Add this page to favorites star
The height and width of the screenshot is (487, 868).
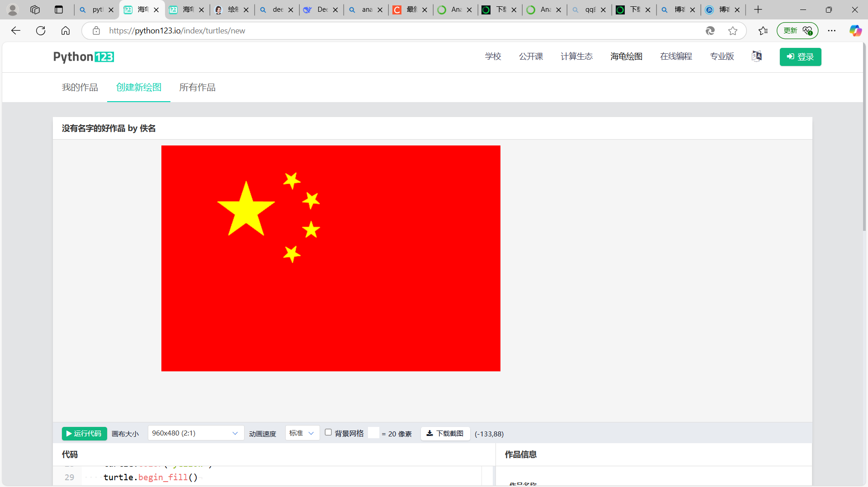[733, 31]
